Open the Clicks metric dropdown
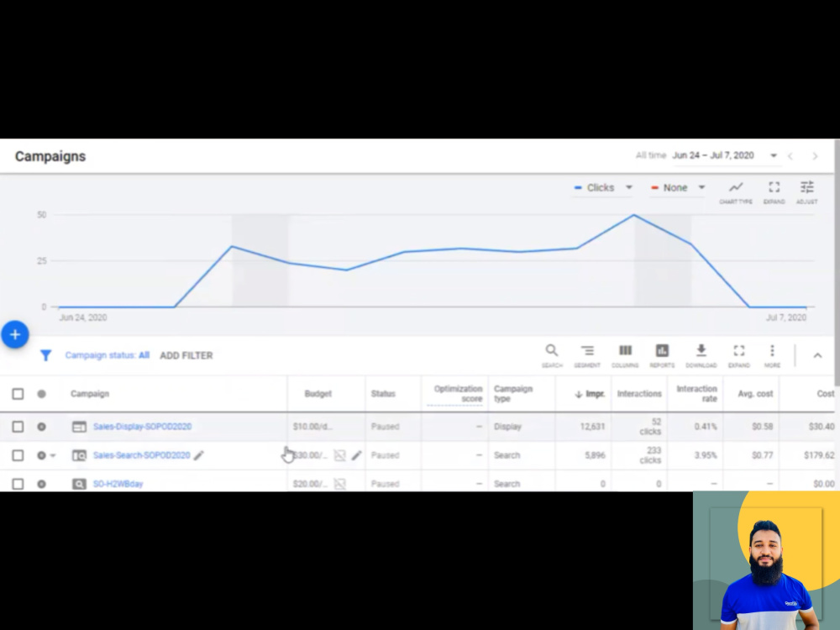 [x=602, y=187]
